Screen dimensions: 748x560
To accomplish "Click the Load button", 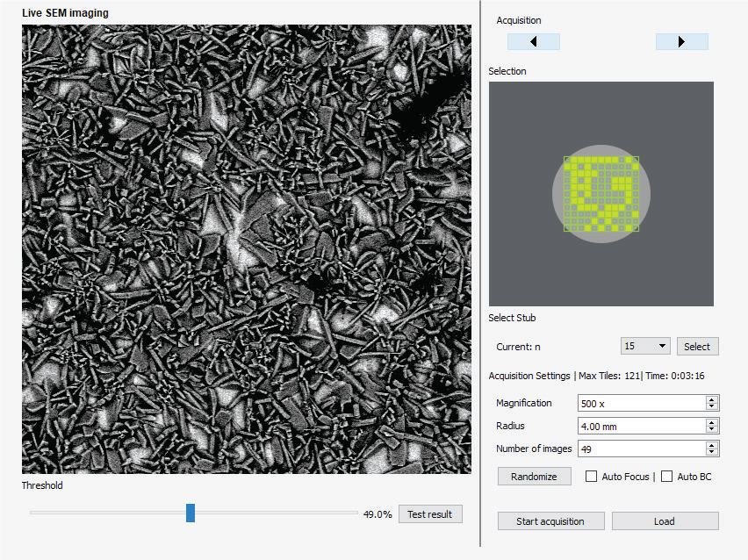I will click(665, 521).
